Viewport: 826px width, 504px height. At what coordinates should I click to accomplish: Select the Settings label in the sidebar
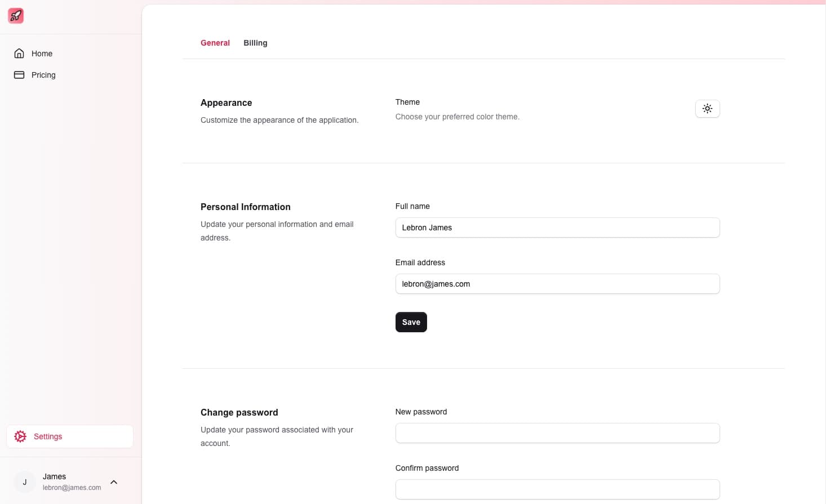48,436
